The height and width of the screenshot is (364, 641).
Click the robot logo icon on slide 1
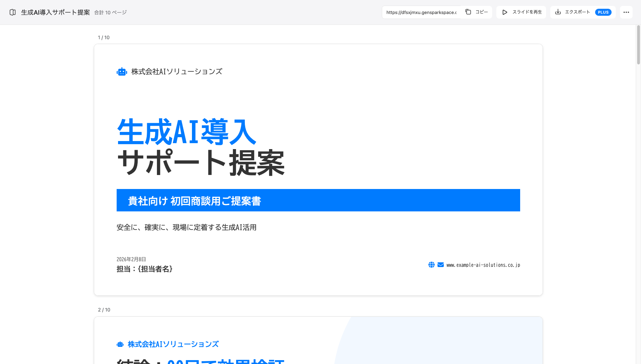point(122,72)
